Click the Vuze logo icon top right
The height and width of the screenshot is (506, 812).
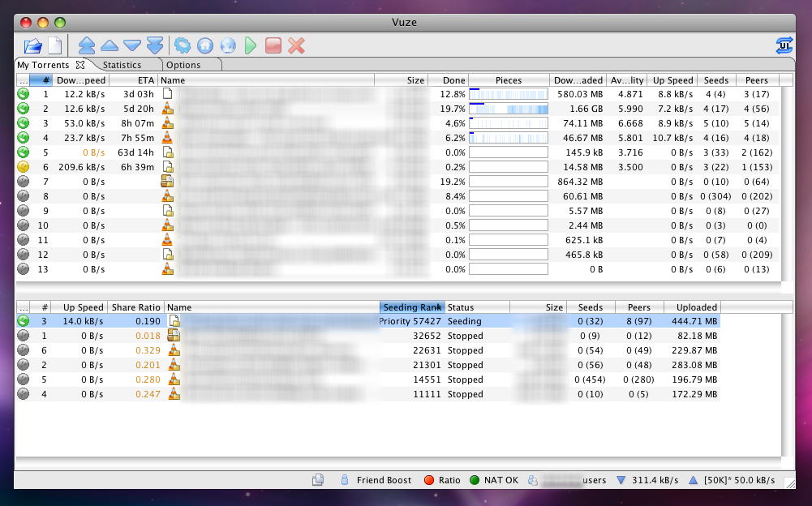click(784, 46)
